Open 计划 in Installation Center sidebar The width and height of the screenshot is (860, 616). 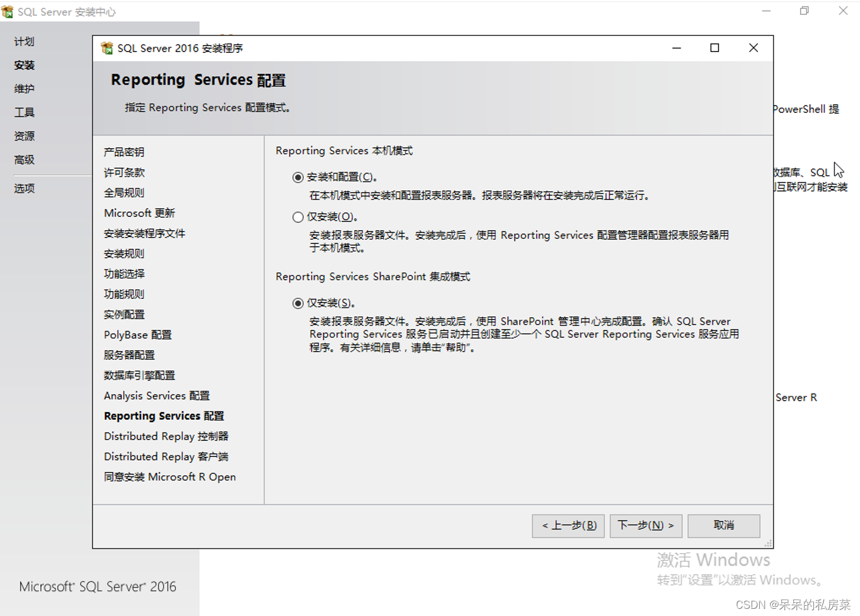click(25, 41)
